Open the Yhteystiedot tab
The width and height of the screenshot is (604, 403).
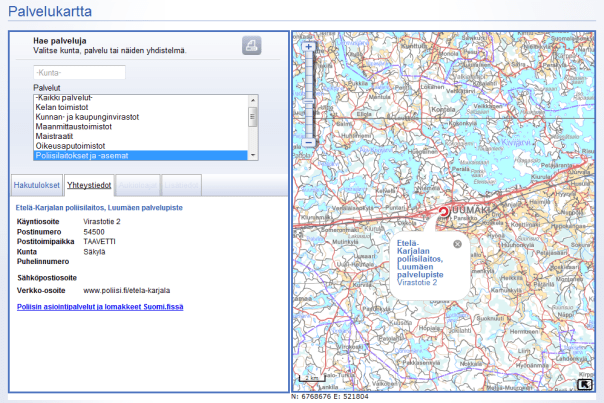click(x=88, y=185)
